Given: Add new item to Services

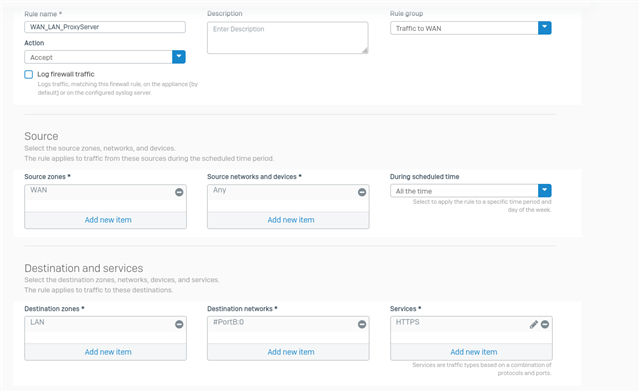Looking at the screenshot, I should (x=474, y=352).
